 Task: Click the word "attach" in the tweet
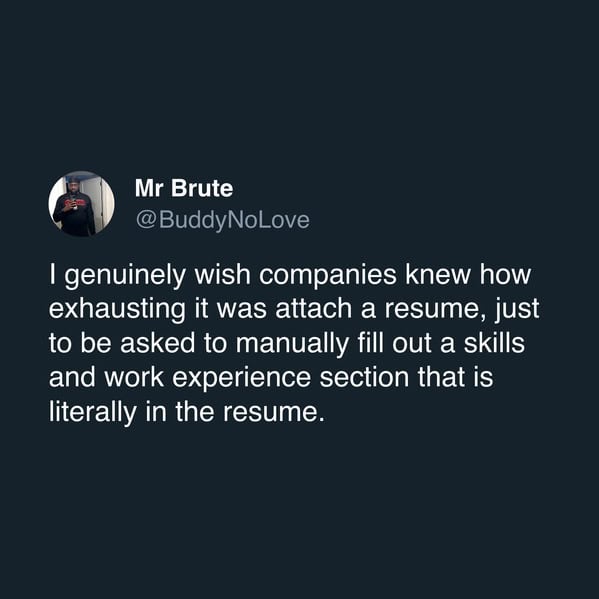[x=314, y=309]
